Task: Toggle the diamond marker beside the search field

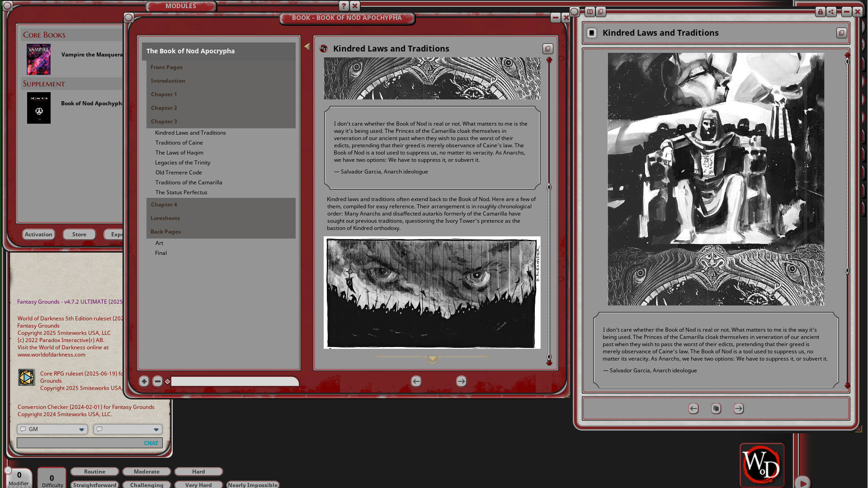Action: coord(168,381)
